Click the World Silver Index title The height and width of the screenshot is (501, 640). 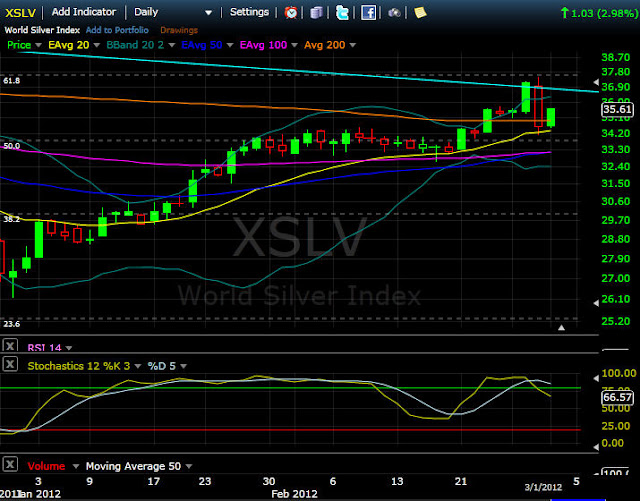click(42, 30)
